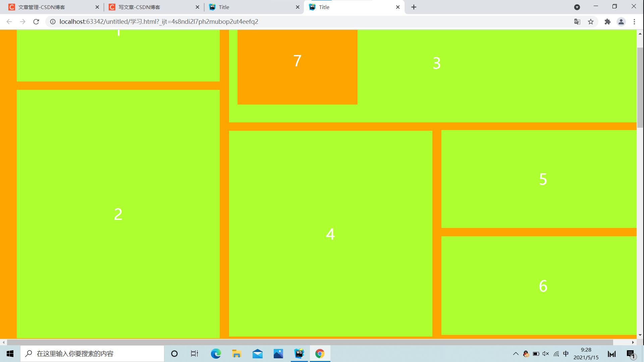Click the scroll down arrow
The width and height of the screenshot is (644, 362).
coord(640,335)
